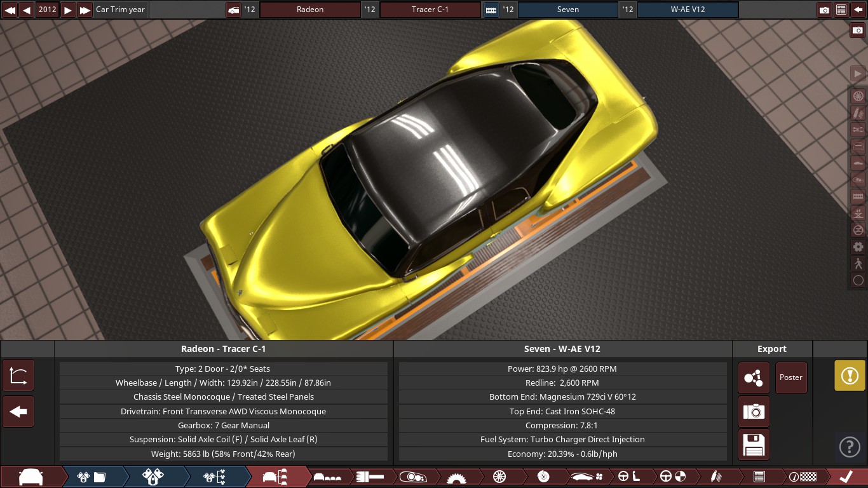Open the engine family folder tab
The height and width of the screenshot is (488, 868).
pyautogui.click(x=92, y=477)
